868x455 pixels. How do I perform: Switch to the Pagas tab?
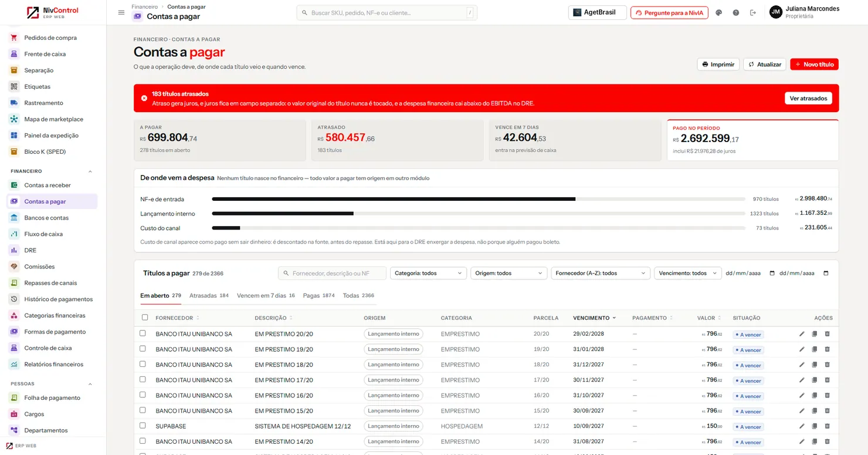(x=318, y=296)
